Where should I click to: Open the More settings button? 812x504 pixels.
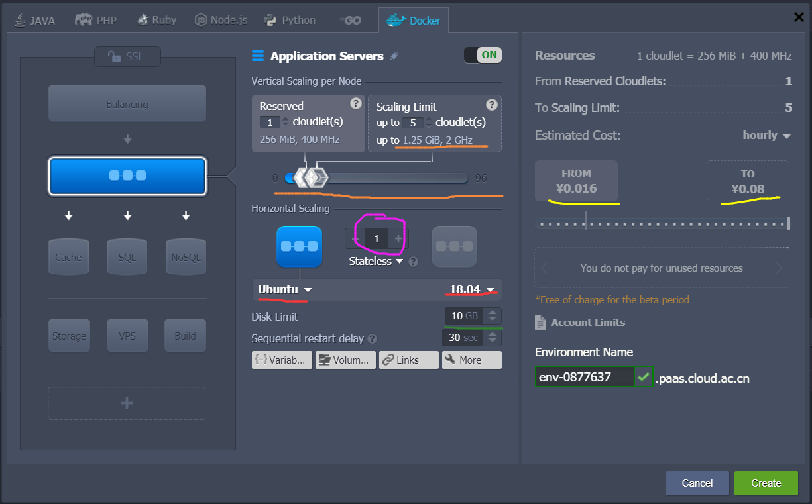472,360
